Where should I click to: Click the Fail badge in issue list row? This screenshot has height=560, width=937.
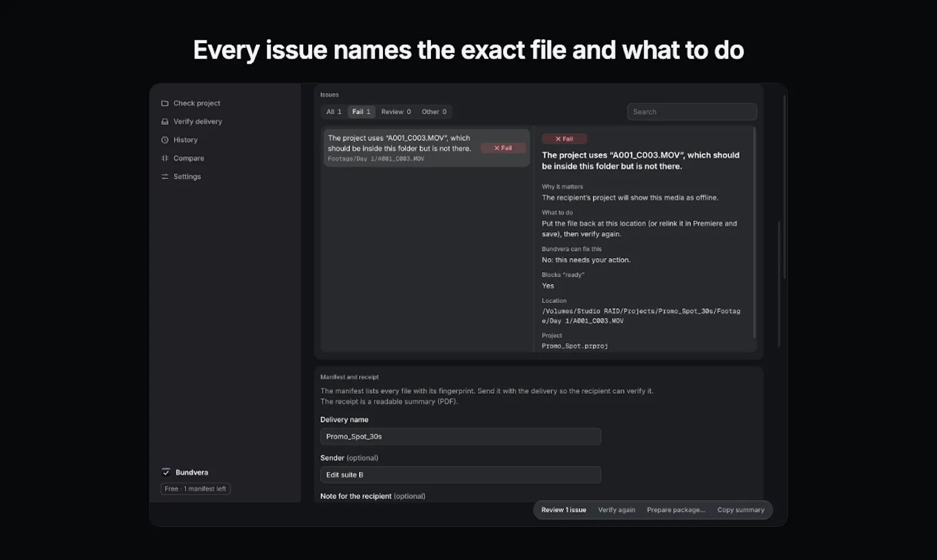pyautogui.click(x=503, y=148)
